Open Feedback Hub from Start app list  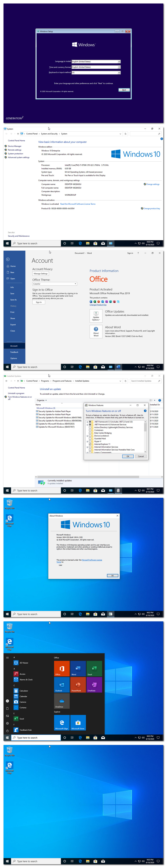tap(23, 730)
